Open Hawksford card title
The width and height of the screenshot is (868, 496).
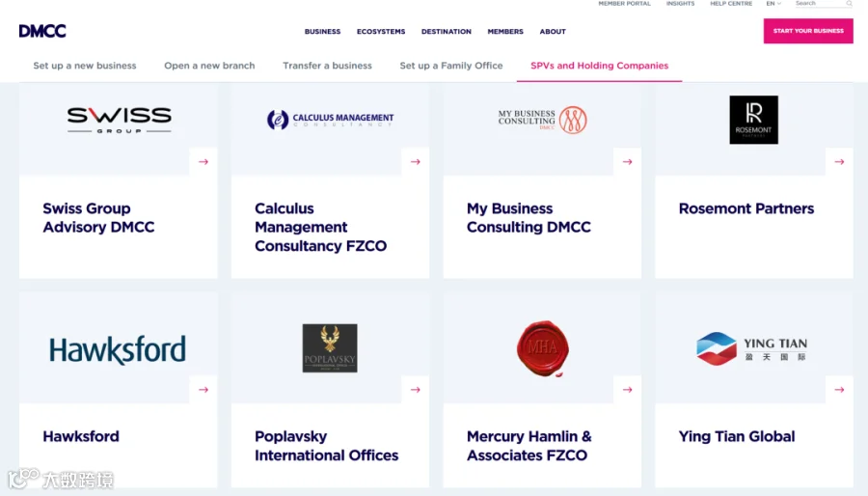click(81, 436)
